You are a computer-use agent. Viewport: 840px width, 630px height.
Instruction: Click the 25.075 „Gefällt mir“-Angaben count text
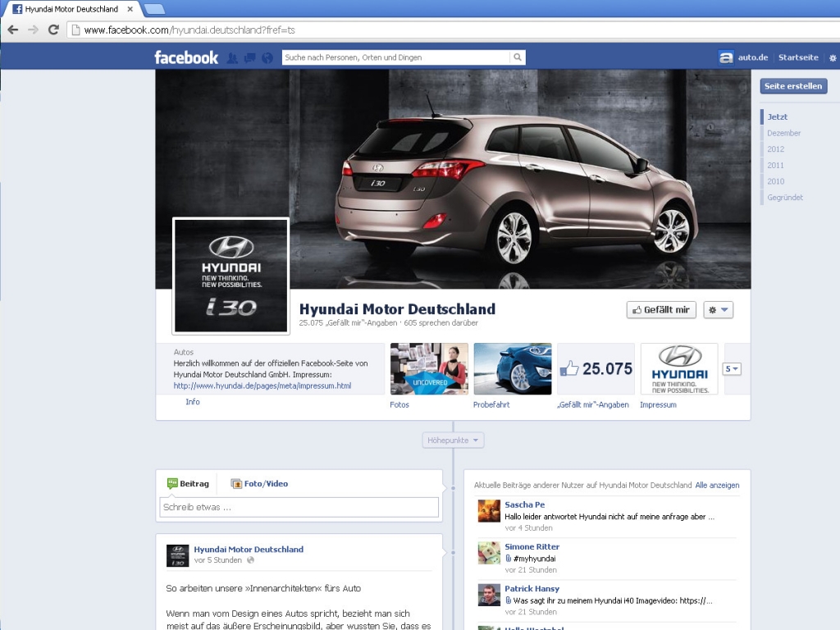click(x=348, y=322)
